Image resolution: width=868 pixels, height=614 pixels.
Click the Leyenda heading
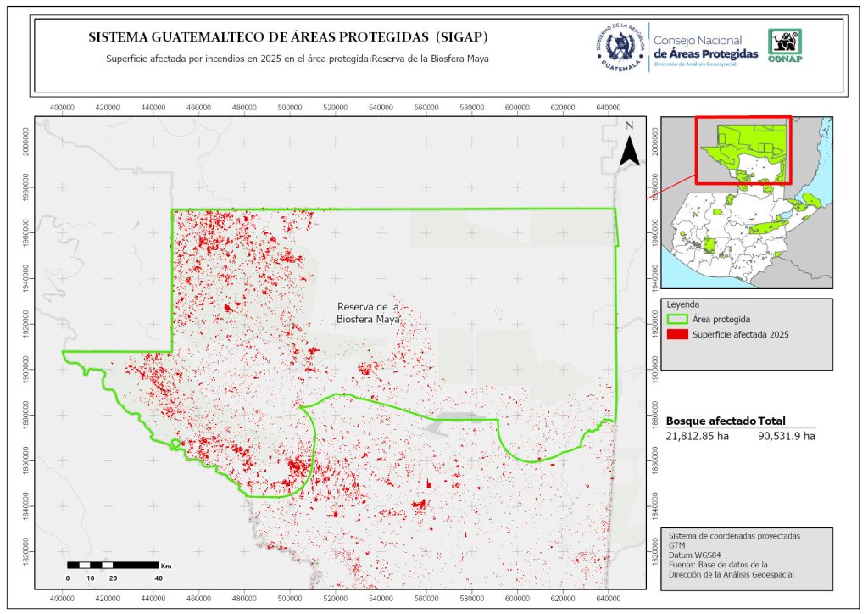(x=685, y=304)
